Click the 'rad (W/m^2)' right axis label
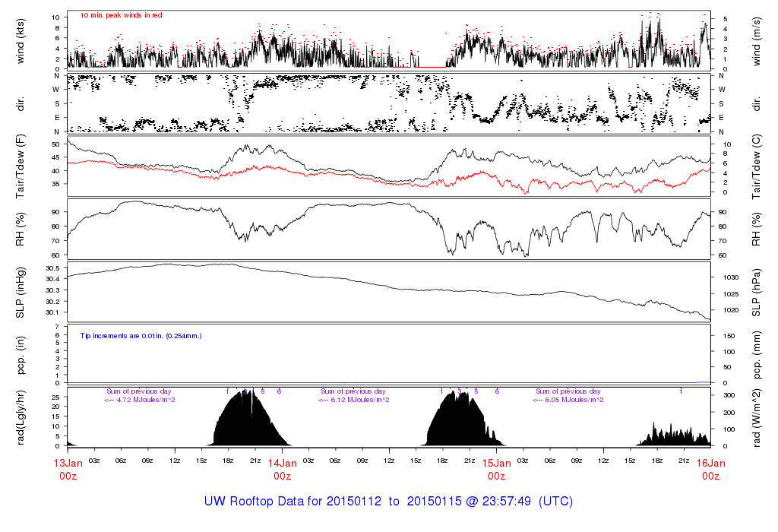Image resolution: width=778 pixels, height=532 pixels. (758, 417)
